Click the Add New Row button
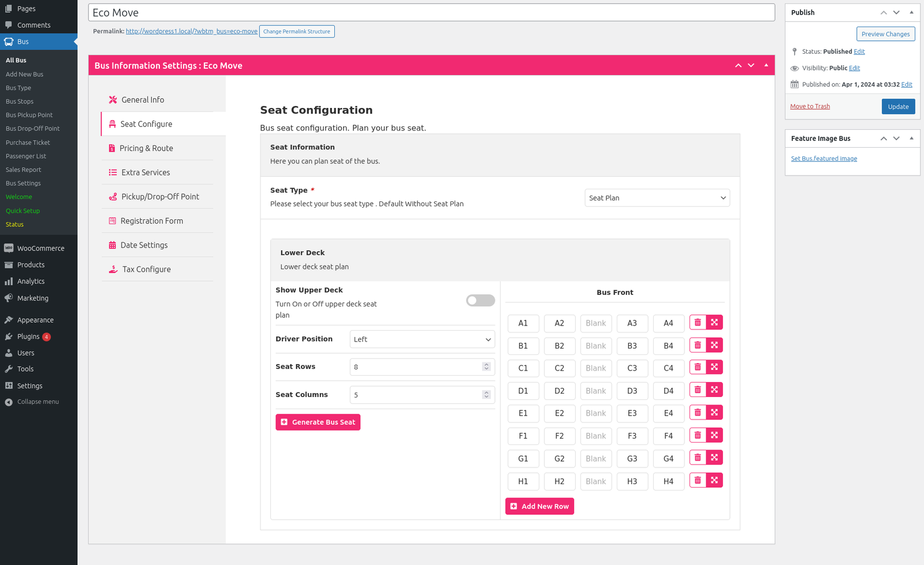Viewport: 924px width, 565px height. (x=539, y=507)
